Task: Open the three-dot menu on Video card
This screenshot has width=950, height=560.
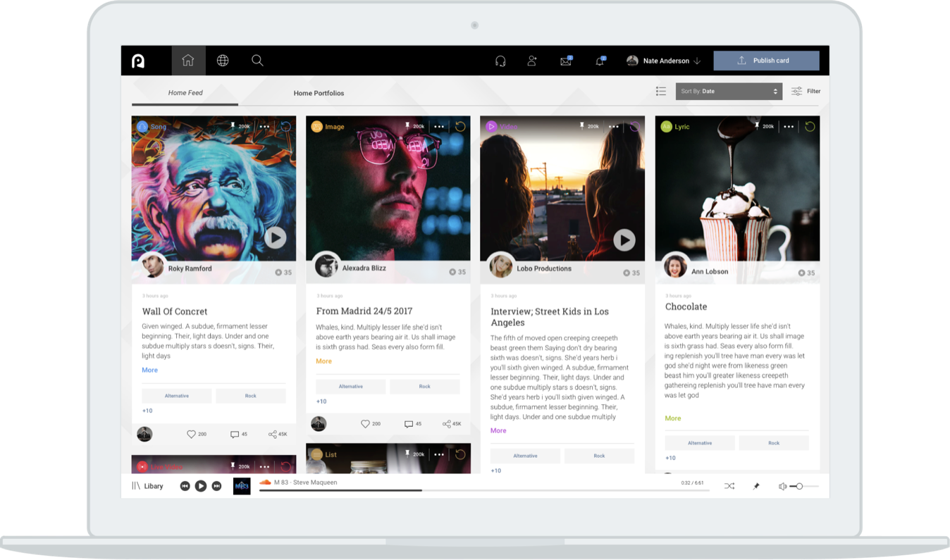Action: point(614,127)
